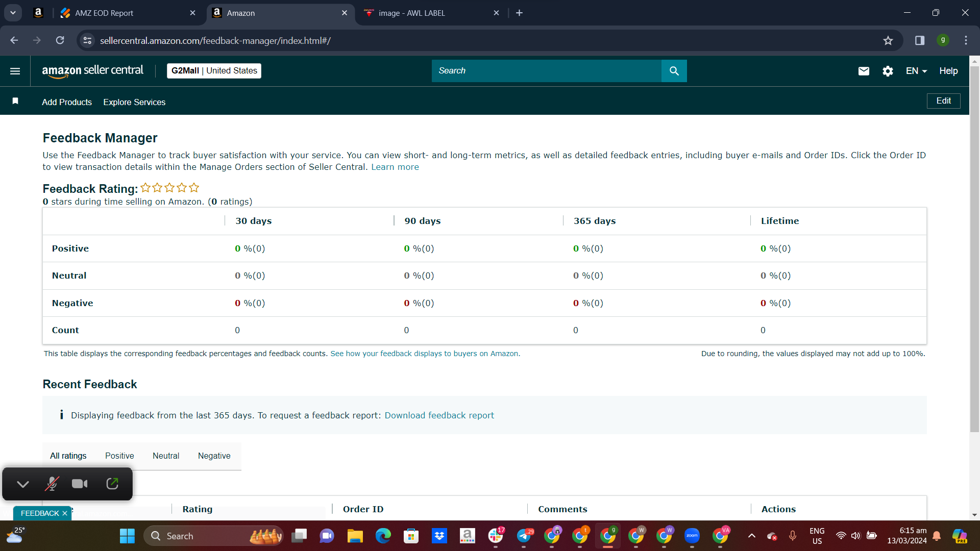This screenshot has height=551, width=980.
Task: Click the 365 days column header
Action: 595,221
